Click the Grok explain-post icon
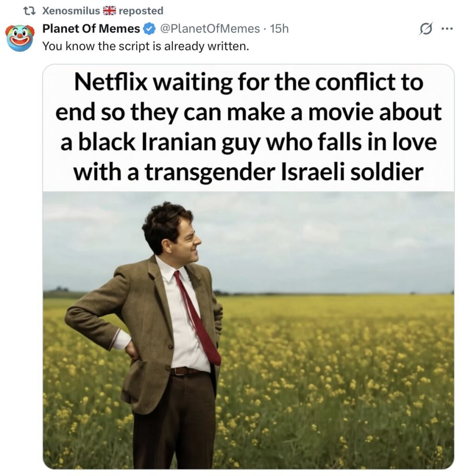The image size is (460, 476). 426,29
